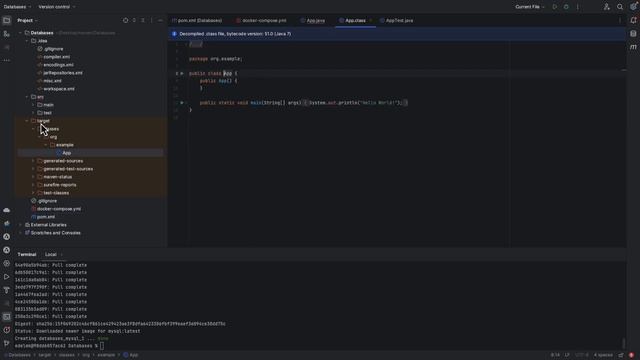Switch to AppTest.java editor tab

tap(396, 20)
